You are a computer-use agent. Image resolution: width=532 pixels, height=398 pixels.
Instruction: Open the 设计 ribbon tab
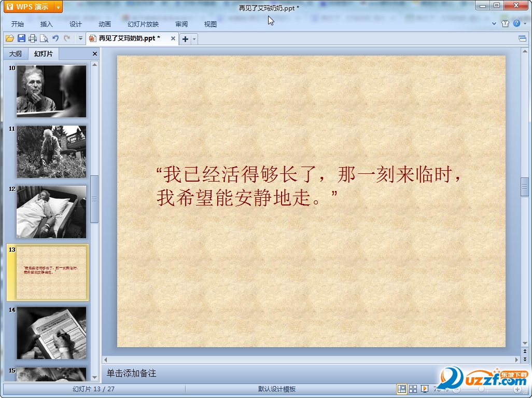pyautogui.click(x=75, y=24)
